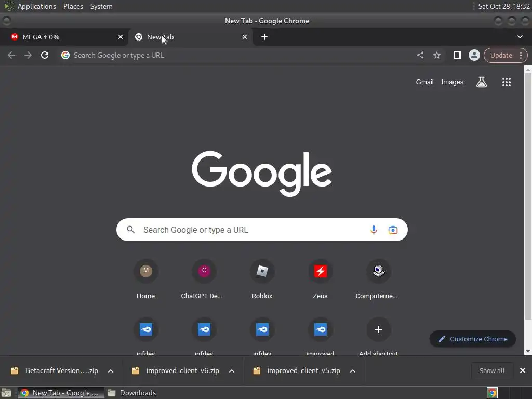
Task: Expand options for improved-client-v6.zip download
Action: (x=232, y=371)
